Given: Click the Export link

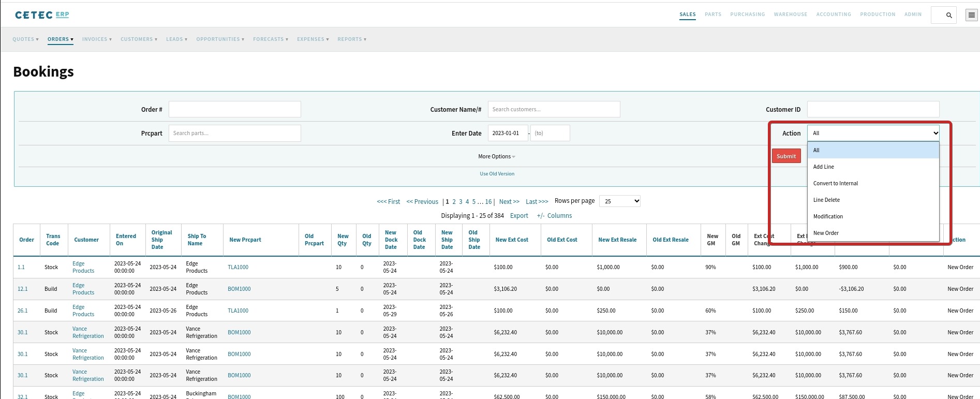Looking at the screenshot, I should pyautogui.click(x=519, y=216).
